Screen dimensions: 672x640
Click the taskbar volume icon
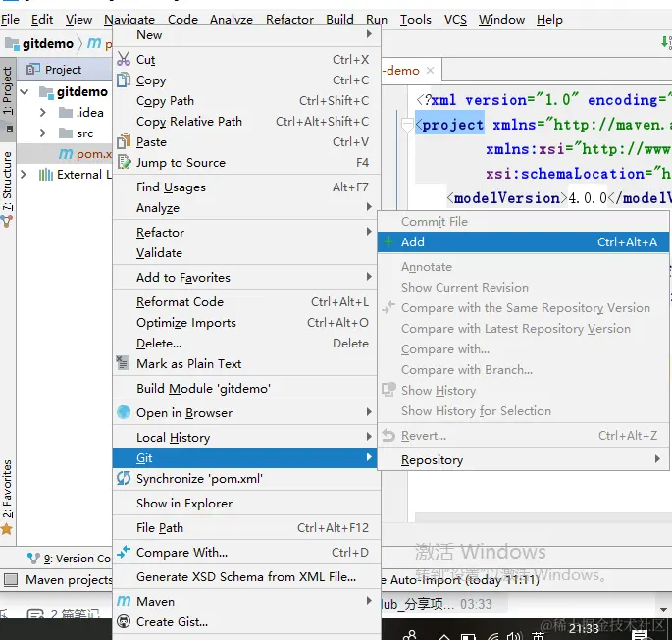pos(514,637)
